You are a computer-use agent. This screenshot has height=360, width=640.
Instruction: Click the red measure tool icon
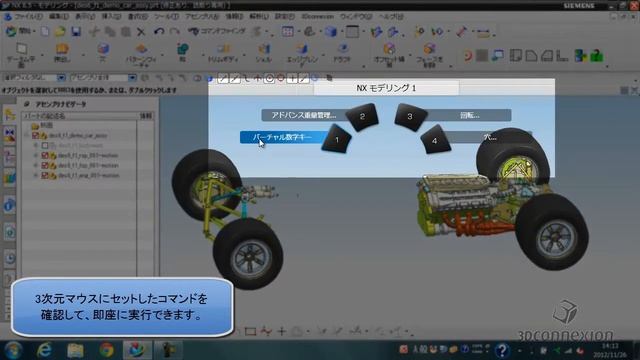click(462, 31)
